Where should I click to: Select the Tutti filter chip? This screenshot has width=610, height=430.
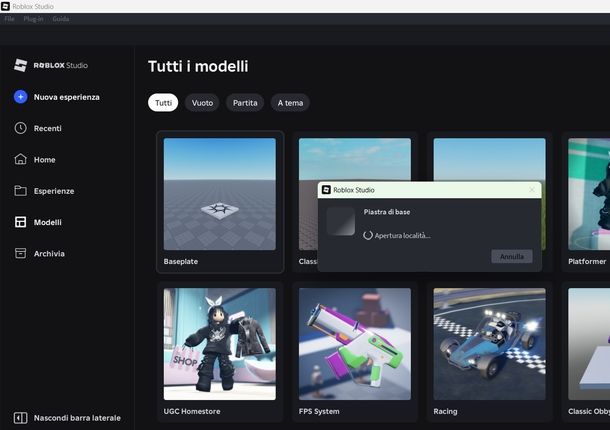(x=163, y=103)
